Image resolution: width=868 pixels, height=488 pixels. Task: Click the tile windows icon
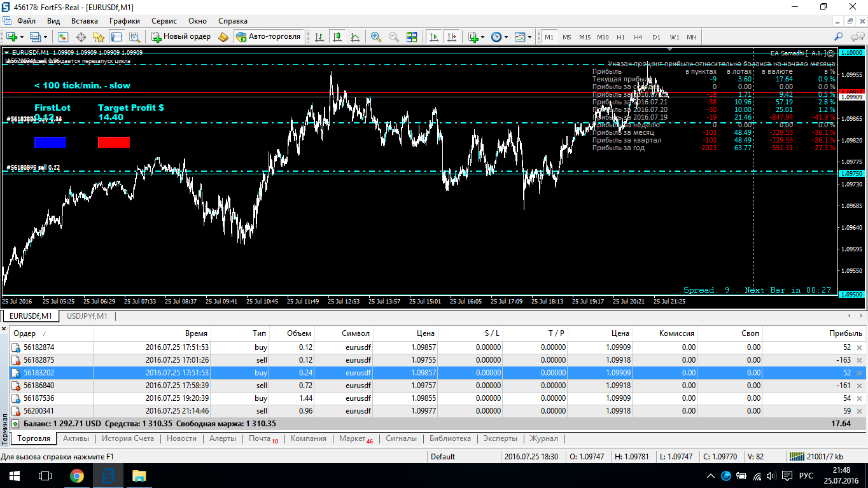click(x=412, y=37)
